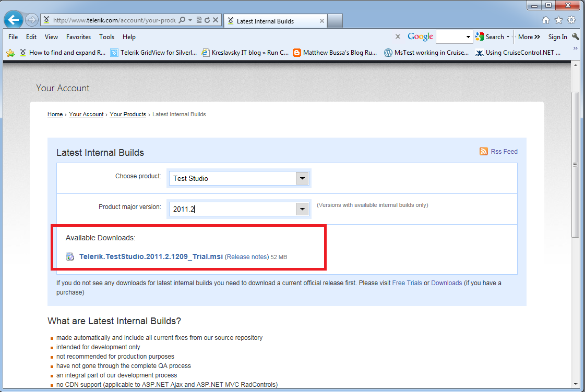Click the compatibility view icon in address bar
The height and width of the screenshot is (392, 585).
199,20
